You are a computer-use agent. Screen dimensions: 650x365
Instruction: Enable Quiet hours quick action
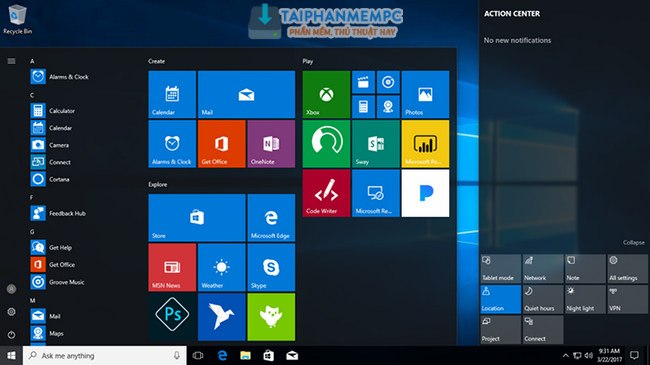point(543,299)
